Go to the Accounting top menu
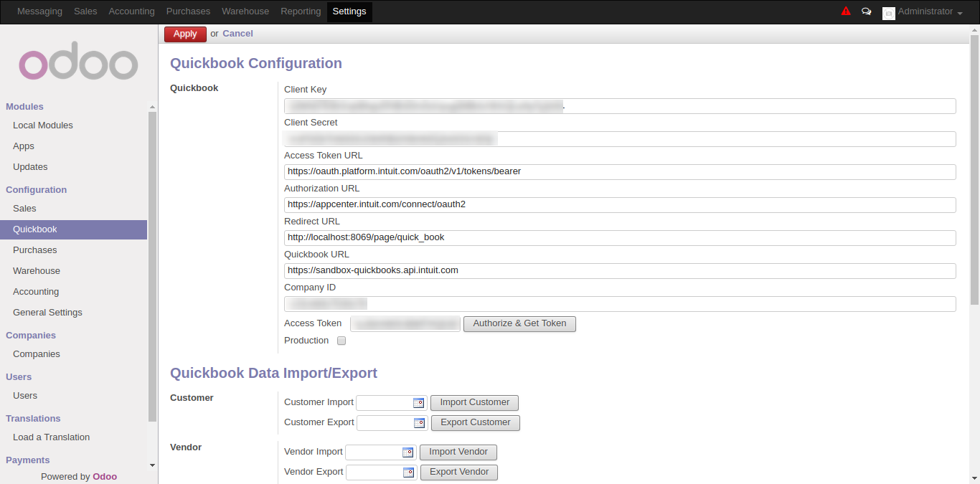 point(132,11)
